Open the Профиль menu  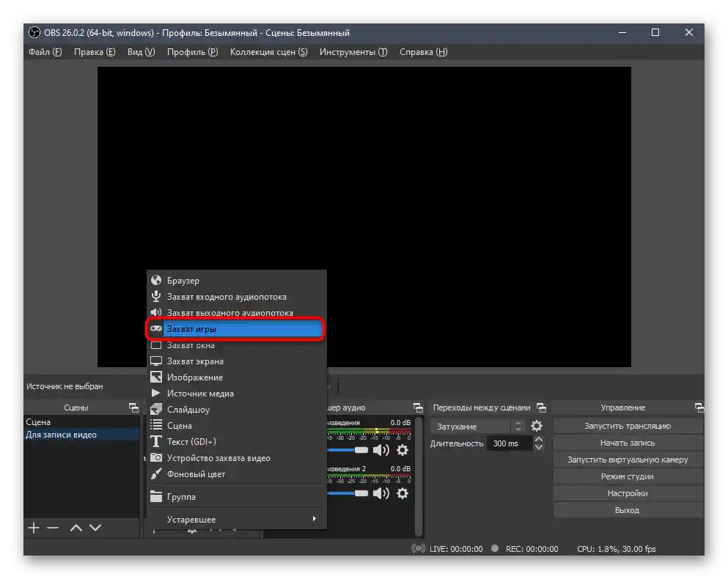[x=192, y=52]
